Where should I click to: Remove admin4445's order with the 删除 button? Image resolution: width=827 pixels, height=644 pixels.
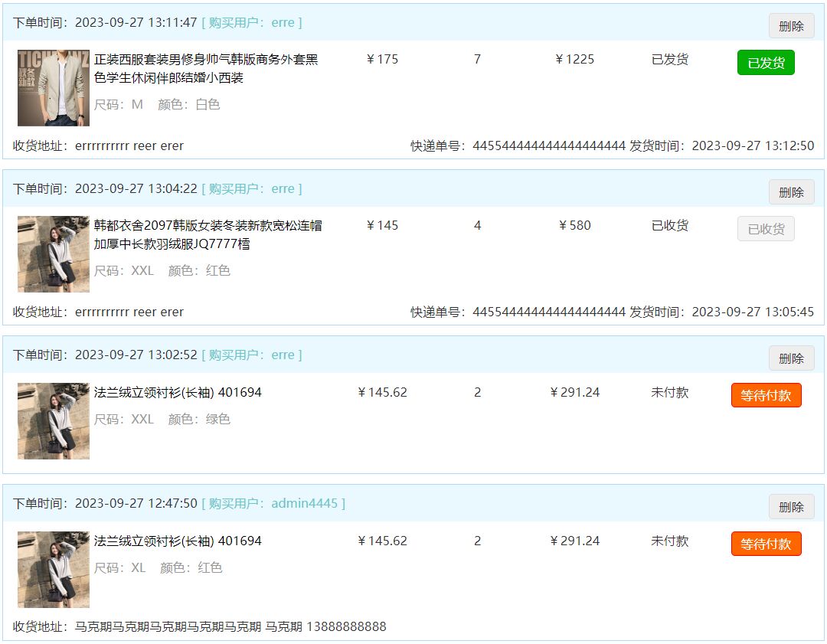click(791, 507)
